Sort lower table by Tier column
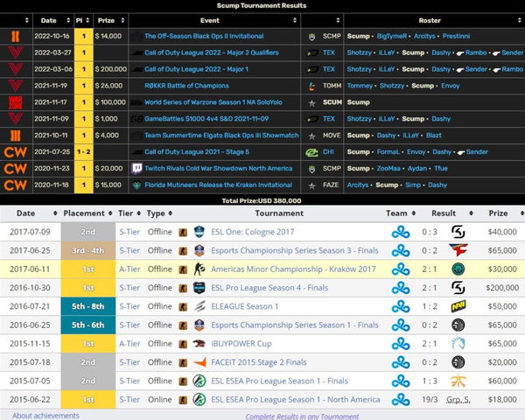The height and width of the screenshot is (420, 525). pyautogui.click(x=138, y=213)
